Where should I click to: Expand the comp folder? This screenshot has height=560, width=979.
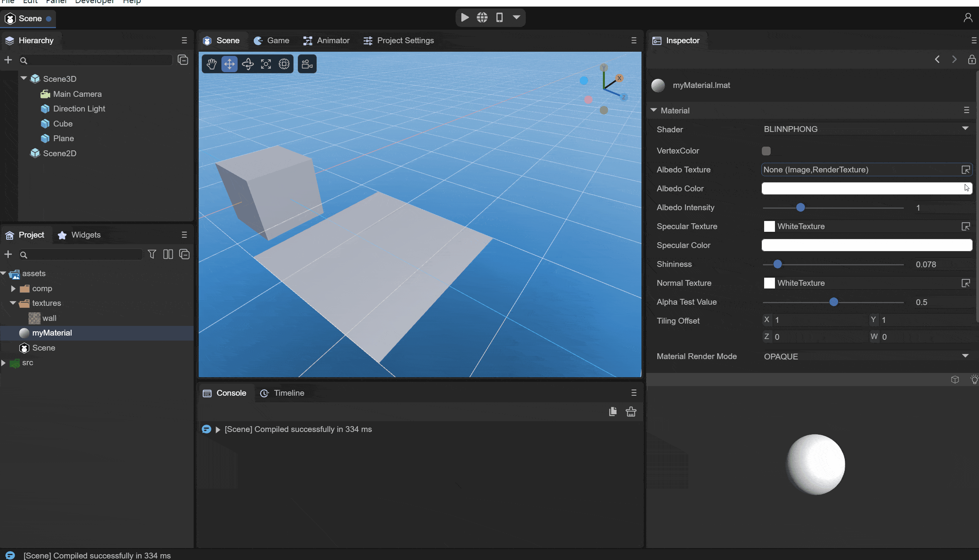coord(13,288)
